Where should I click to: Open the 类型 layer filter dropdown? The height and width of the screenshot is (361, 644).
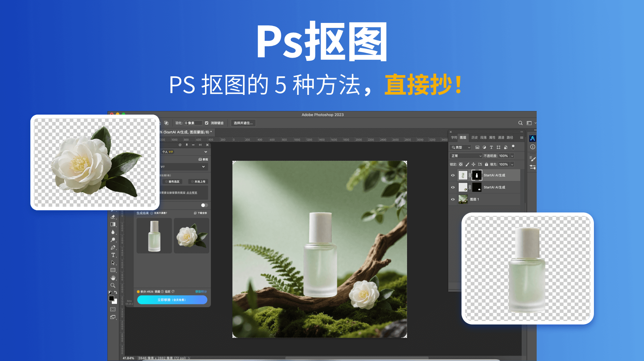461,147
